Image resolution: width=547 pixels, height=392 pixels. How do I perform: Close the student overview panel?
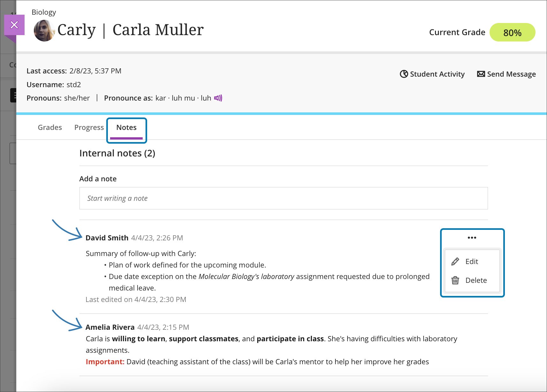coord(14,25)
